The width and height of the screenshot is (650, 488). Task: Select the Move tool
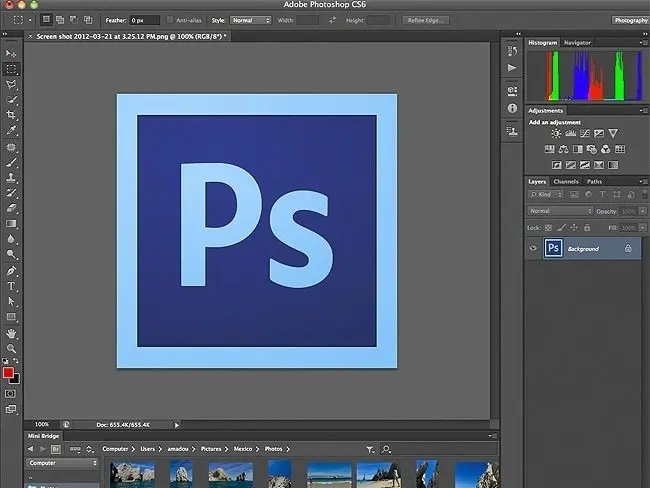point(11,53)
